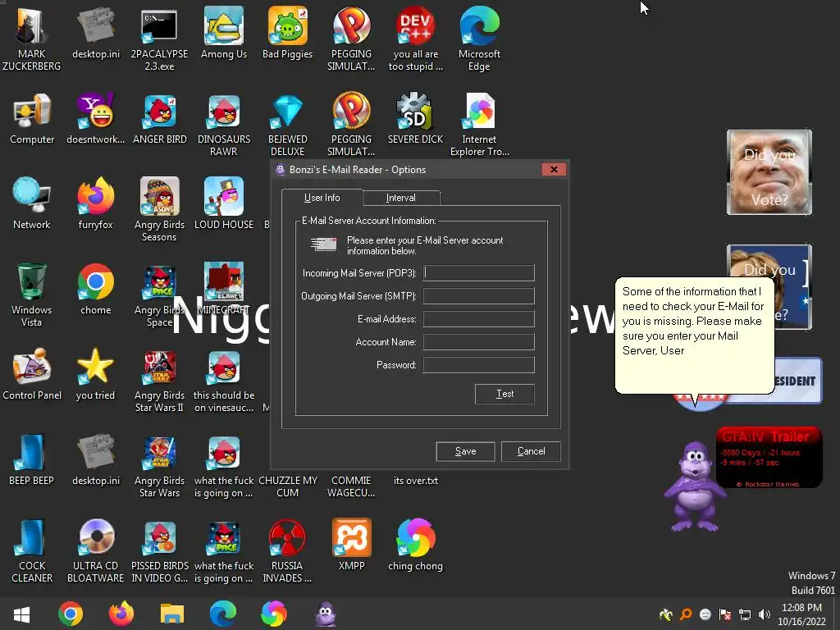Viewport: 840px width, 630px height.
Task: Launch Firefox from the taskbar
Action: point(121,614)
